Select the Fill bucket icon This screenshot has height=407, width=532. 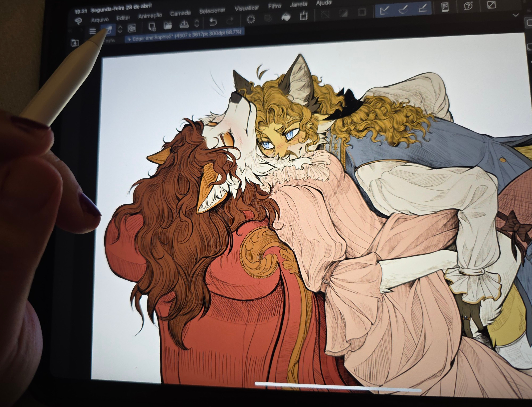click(x=286, y=17)
